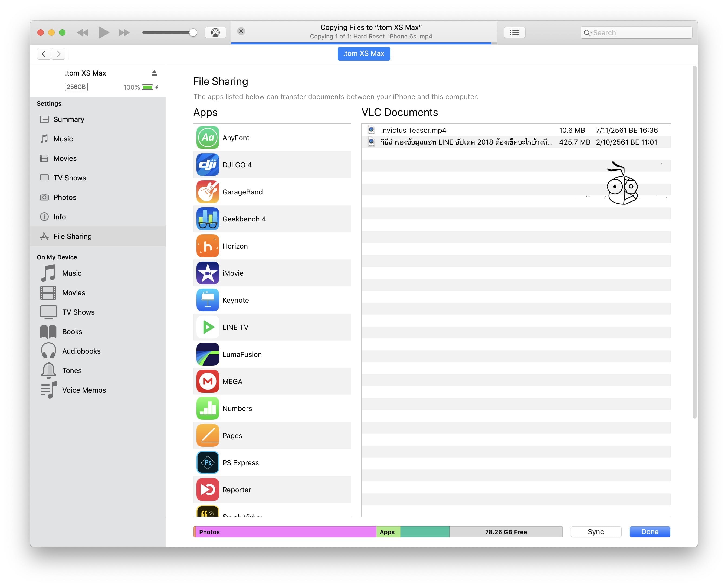The width and height of the screenshot is (728, 587).
Task: Select the LumaFusion app
Action: coord(242,354)
